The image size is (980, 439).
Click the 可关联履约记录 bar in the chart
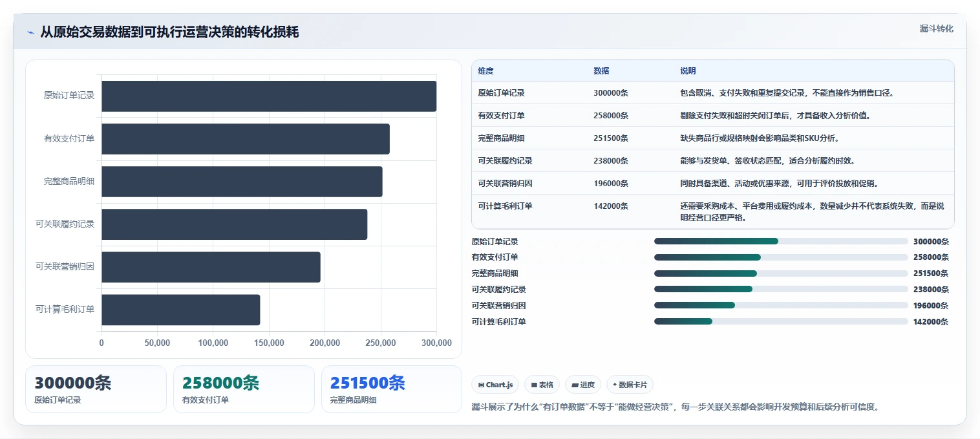[235, 224]
